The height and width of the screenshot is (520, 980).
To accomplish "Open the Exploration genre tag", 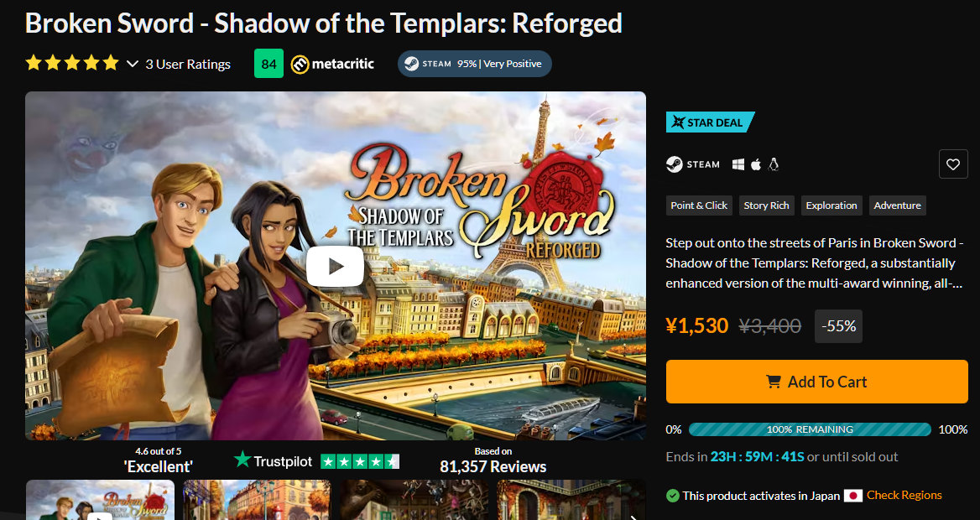I will coord(831,205).
